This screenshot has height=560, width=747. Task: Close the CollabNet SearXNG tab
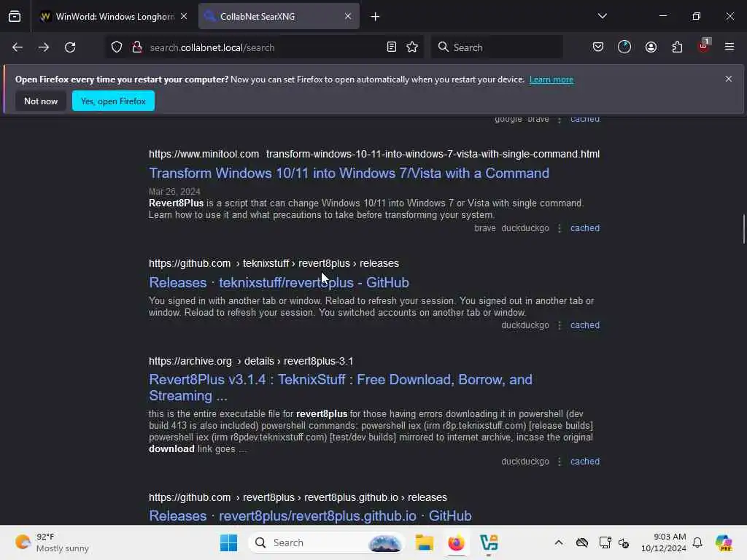point(348,16)
